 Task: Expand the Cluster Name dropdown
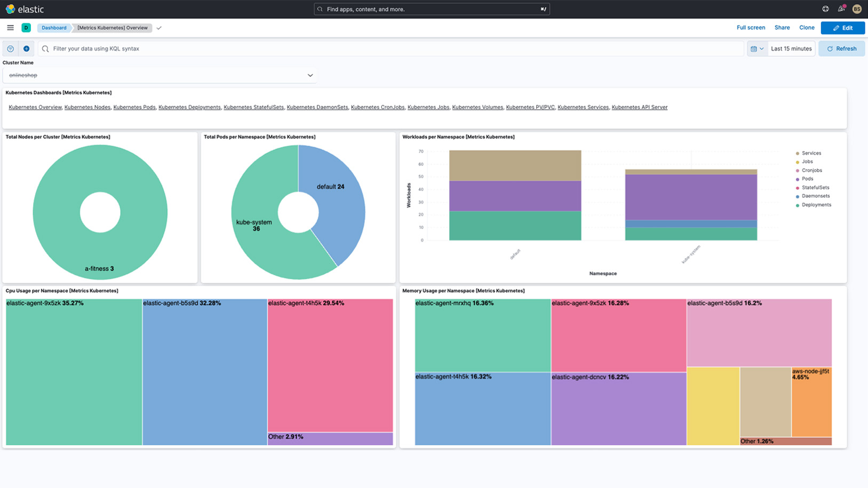click(x=160, y=75)
